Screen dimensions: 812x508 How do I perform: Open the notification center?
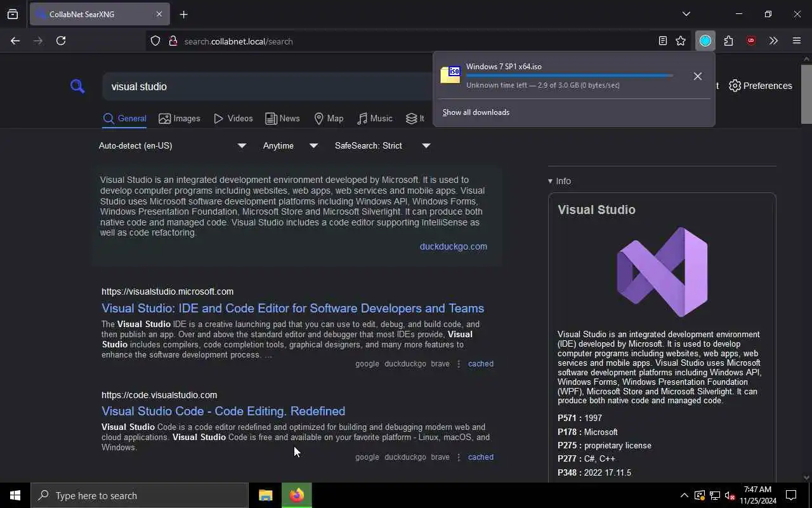pos(791,495)
